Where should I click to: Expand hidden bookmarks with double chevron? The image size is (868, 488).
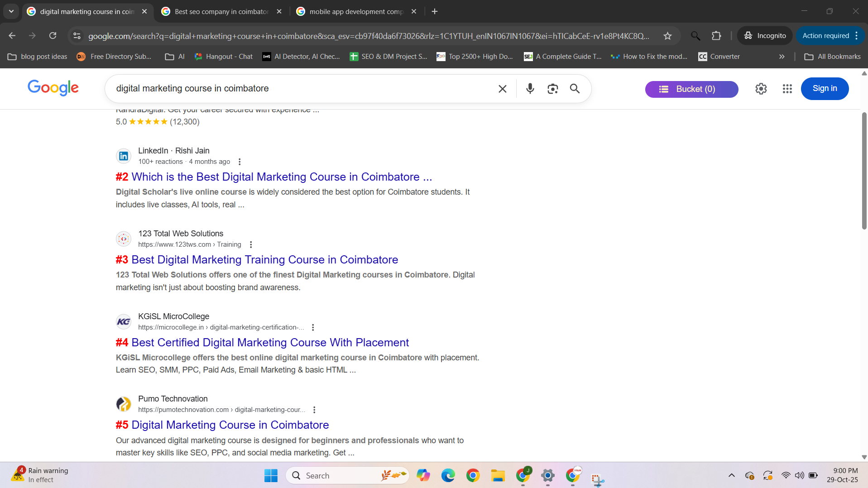coord(782,57)
